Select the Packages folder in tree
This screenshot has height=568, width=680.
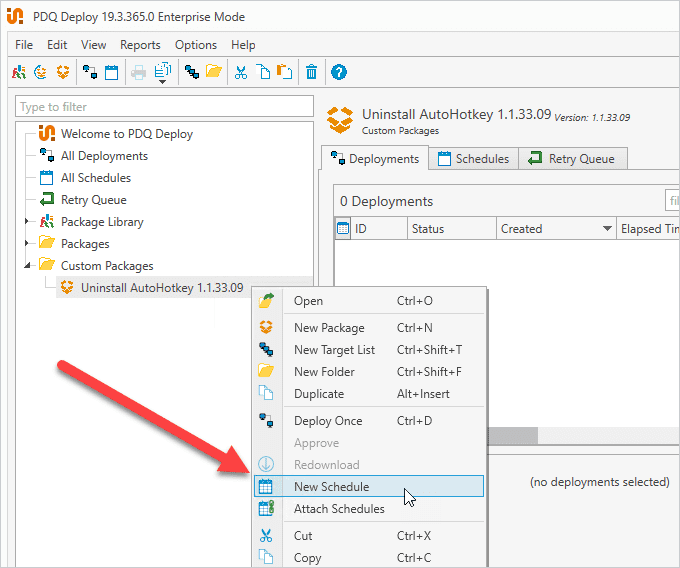[x=85, y=244]
